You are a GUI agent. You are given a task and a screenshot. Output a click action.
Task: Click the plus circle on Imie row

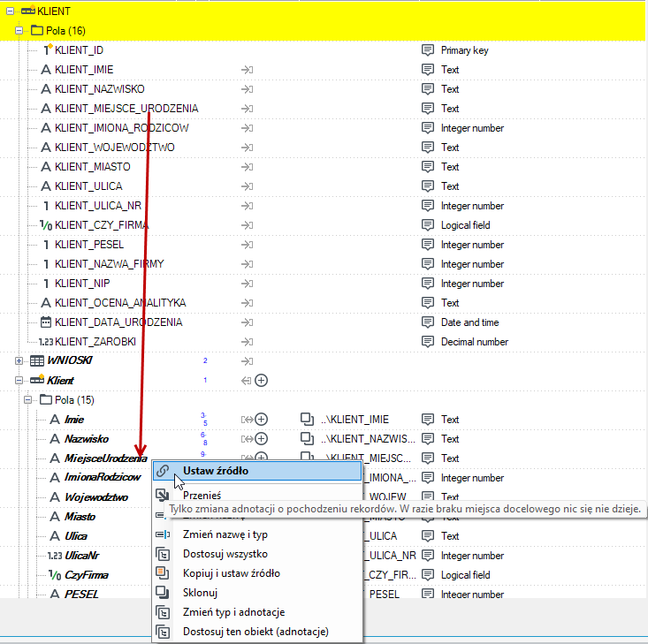[x=261, y=420]
